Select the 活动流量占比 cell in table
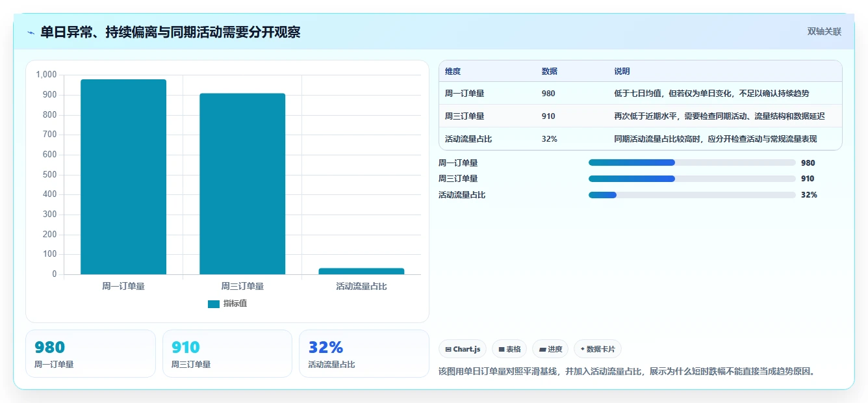The height and width of the screenshot is (403, 868). [468, 139]
